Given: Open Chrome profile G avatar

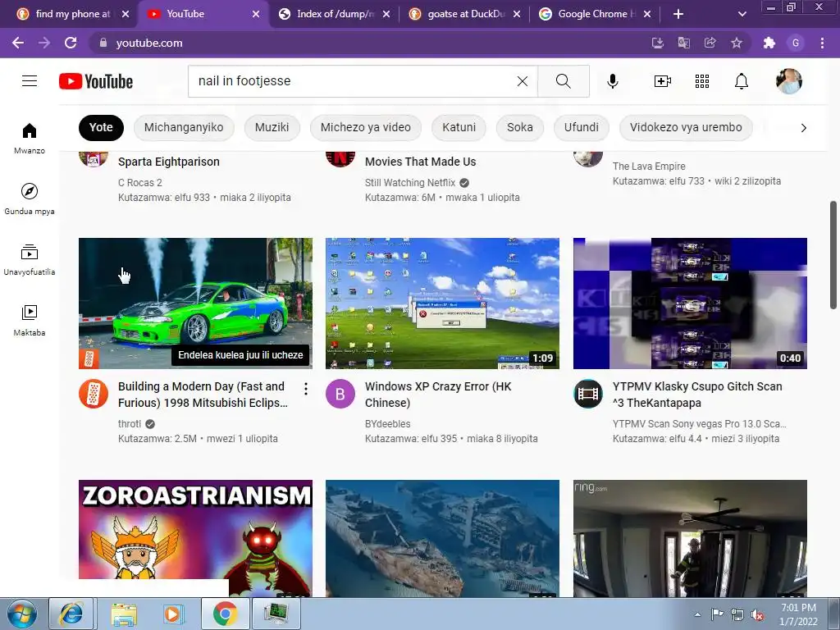Looking at the screenshot, I should [x=796, y=43].
